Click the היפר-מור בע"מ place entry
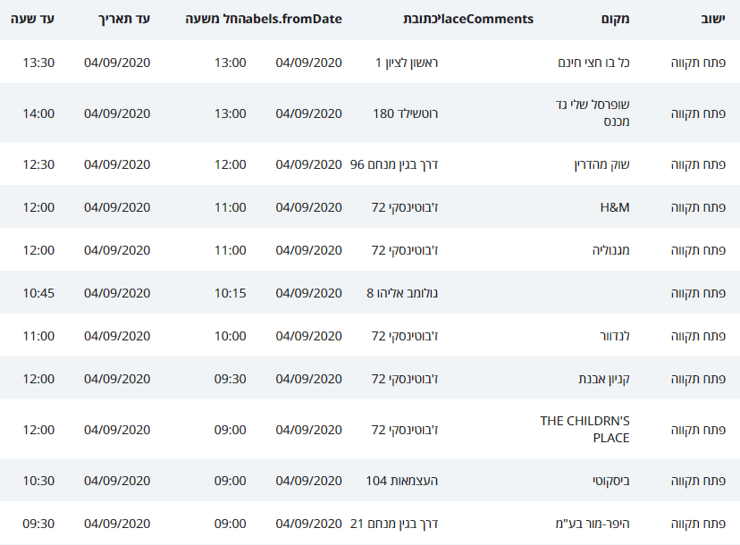The height and width of the screenshot is (545, 740). [x=593, y=523]
